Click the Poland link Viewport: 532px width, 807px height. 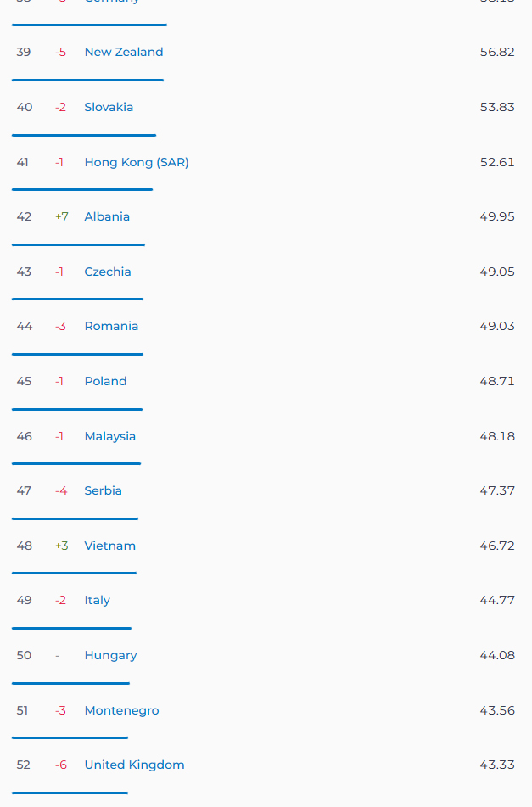pyautogui.click(x=105, y=381)
